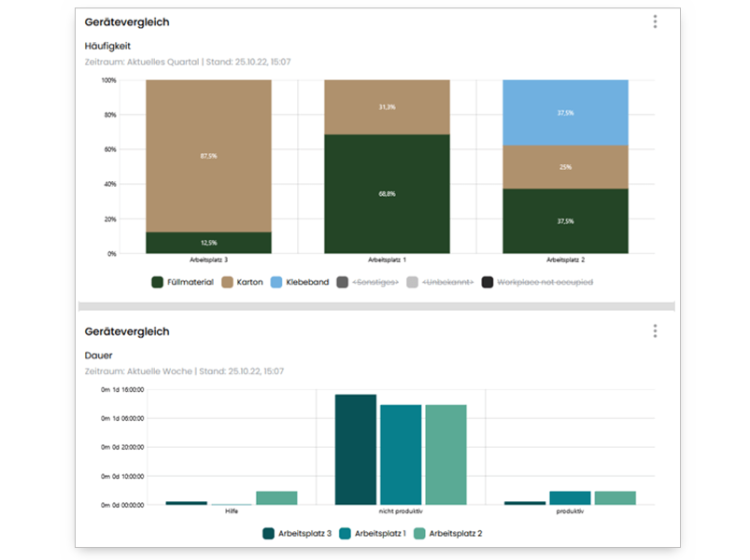This screenshot has width=750, height=560.
Task: Click the dark green 37,5% Füllmaterial segment
Action: [x=565, y=221]
